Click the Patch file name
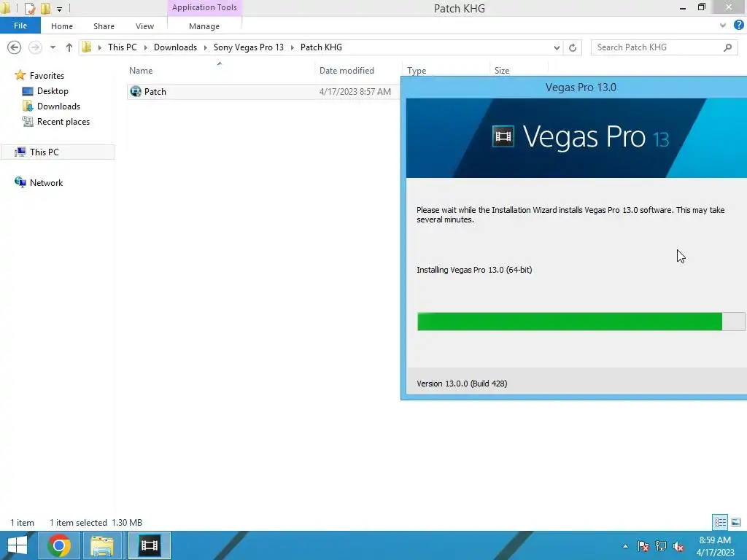Screen dimensions: 747x560 155,91
